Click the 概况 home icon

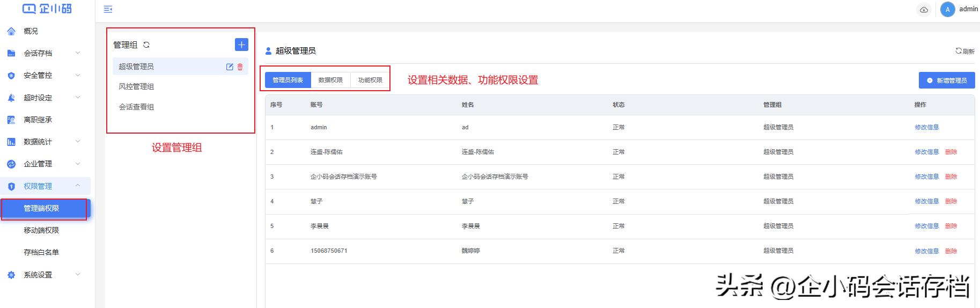pyautogui.click(x=11, y=31)
